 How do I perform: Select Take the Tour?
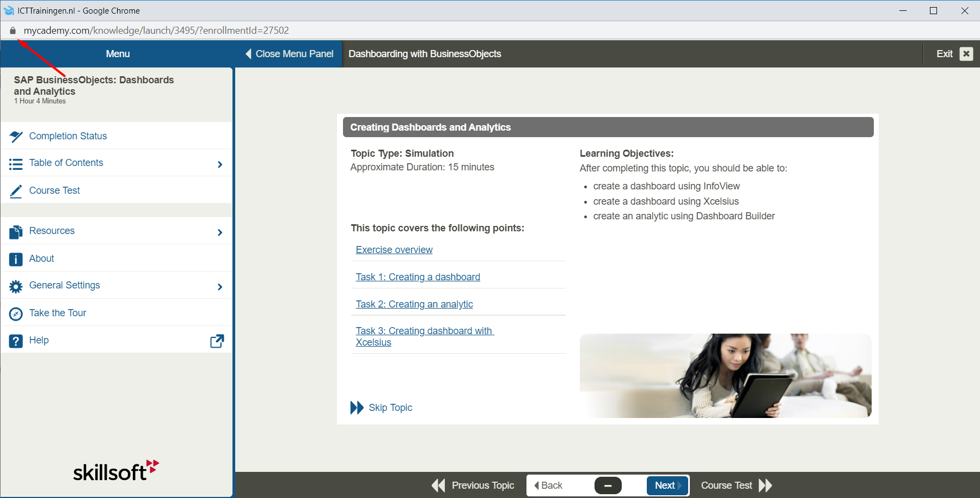coord(117,313)
